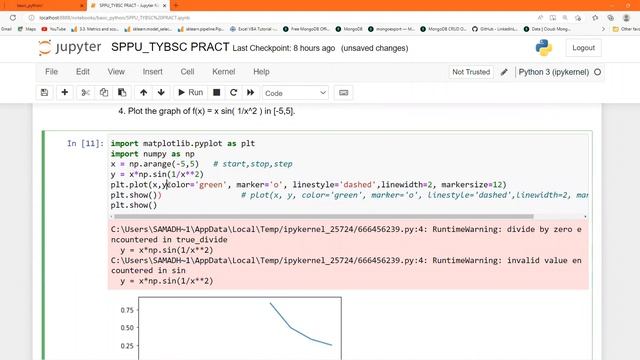Click the Not Trusted button
Viewport: 640px width, 360px height.
coord(471,72)
